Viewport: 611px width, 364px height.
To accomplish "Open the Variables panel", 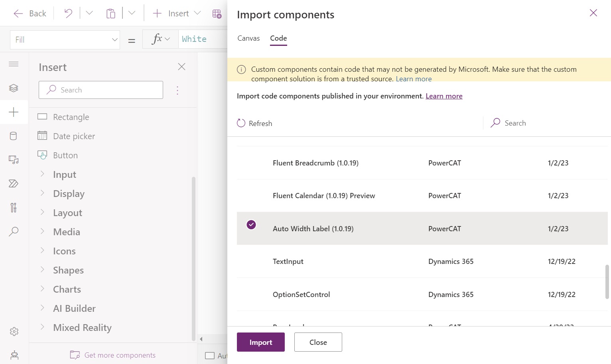I will coord(14,208).
